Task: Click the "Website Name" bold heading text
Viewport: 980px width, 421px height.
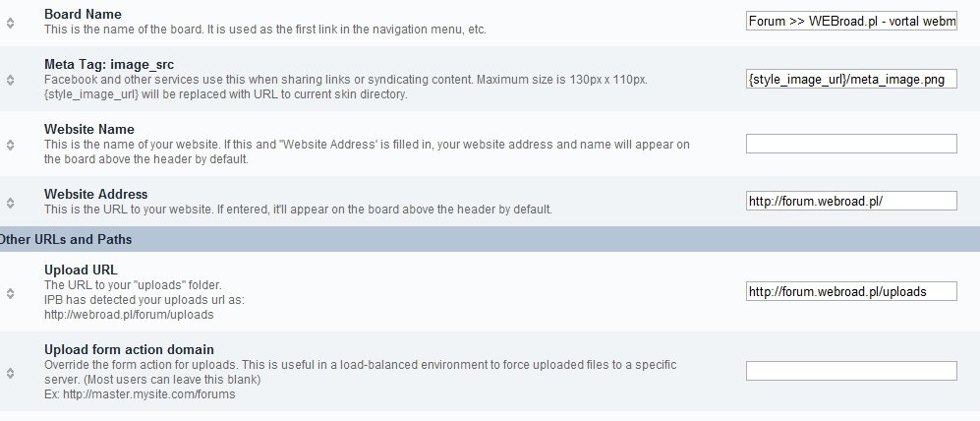Action: point(89,129)
